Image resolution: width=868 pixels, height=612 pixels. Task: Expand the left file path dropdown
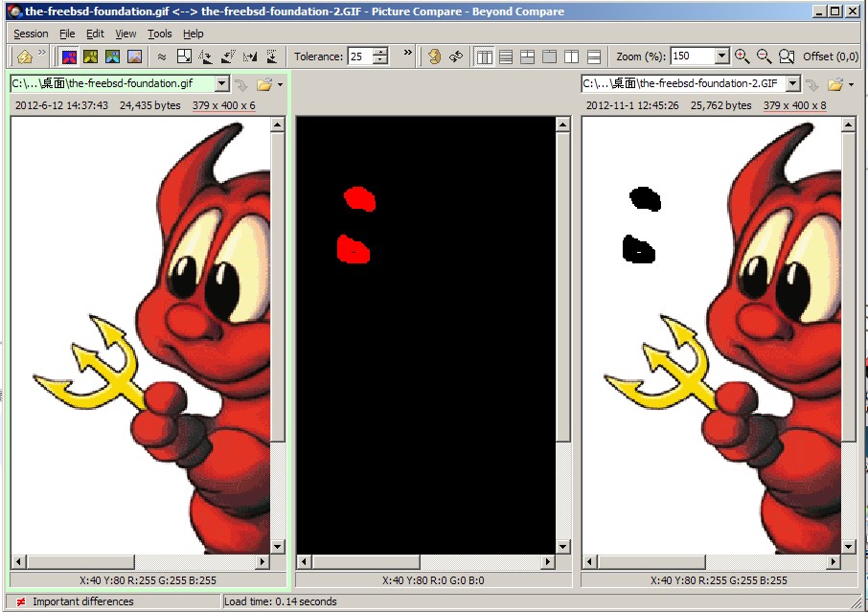pyautogui.click(x=222, y=84)
